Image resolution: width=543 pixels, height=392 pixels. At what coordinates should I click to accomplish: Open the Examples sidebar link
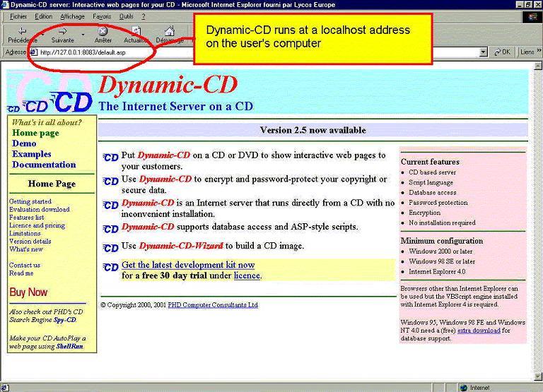[x=32, y=154]
